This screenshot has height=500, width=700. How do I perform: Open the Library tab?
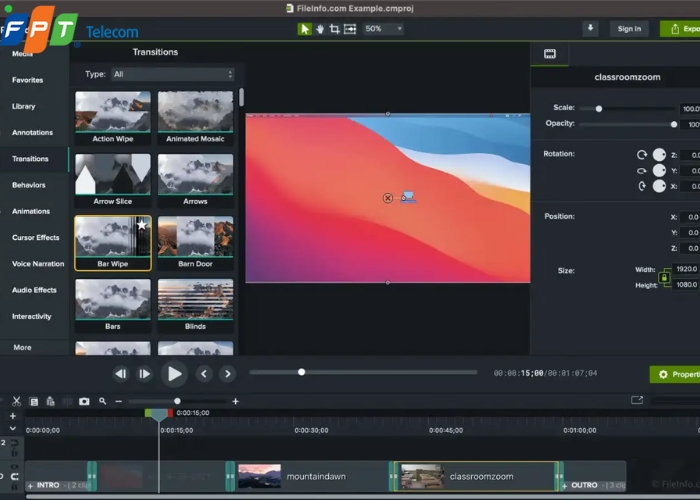[x=24, y=106]
